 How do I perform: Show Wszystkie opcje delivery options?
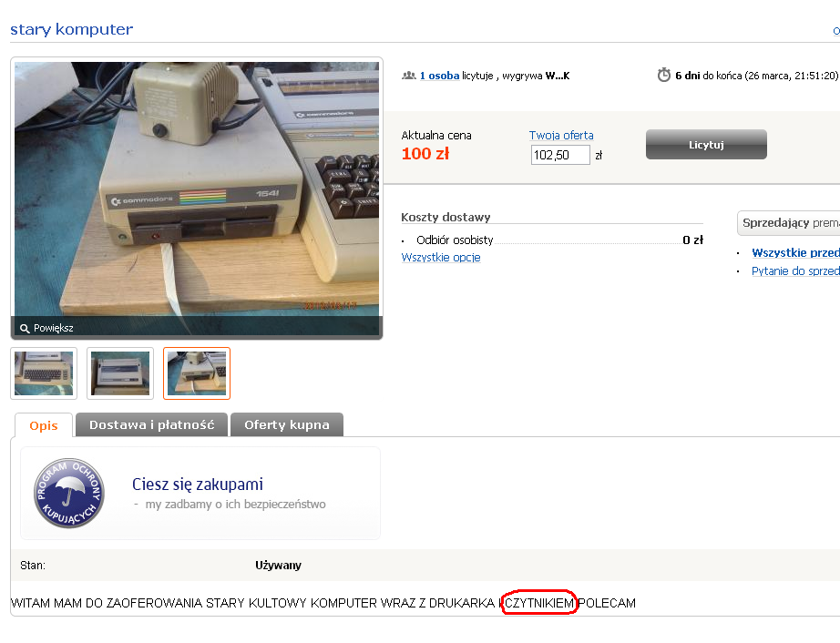click(441, 258)
